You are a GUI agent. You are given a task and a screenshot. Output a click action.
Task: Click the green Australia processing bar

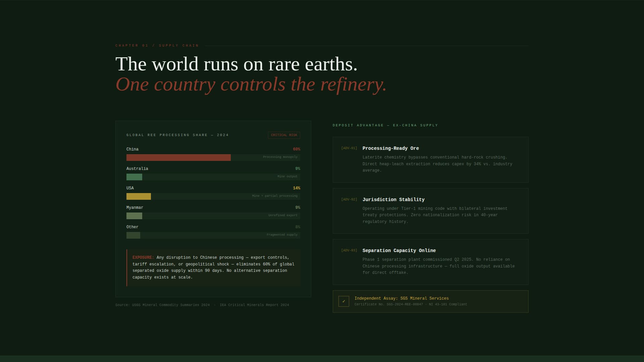(x=134, y=177)
